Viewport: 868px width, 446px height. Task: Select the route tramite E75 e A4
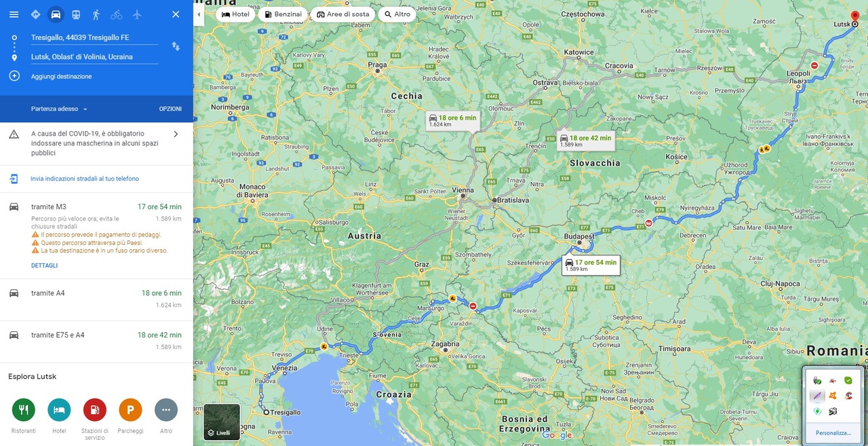click(x=96, y=341)
